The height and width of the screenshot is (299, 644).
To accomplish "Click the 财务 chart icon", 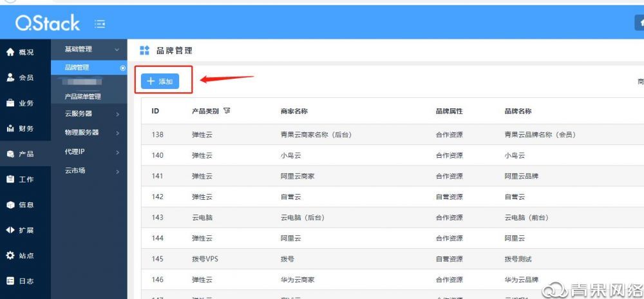I will coord(10,128).
